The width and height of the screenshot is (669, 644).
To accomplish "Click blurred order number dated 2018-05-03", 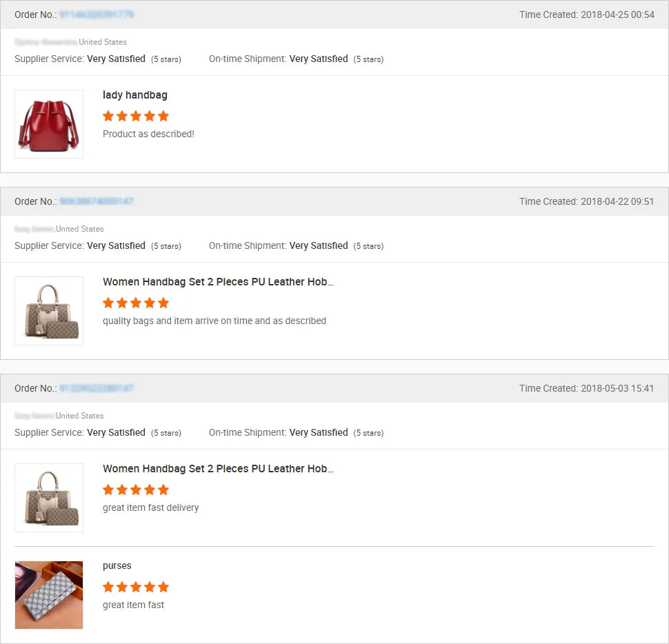I will [97, 388].
